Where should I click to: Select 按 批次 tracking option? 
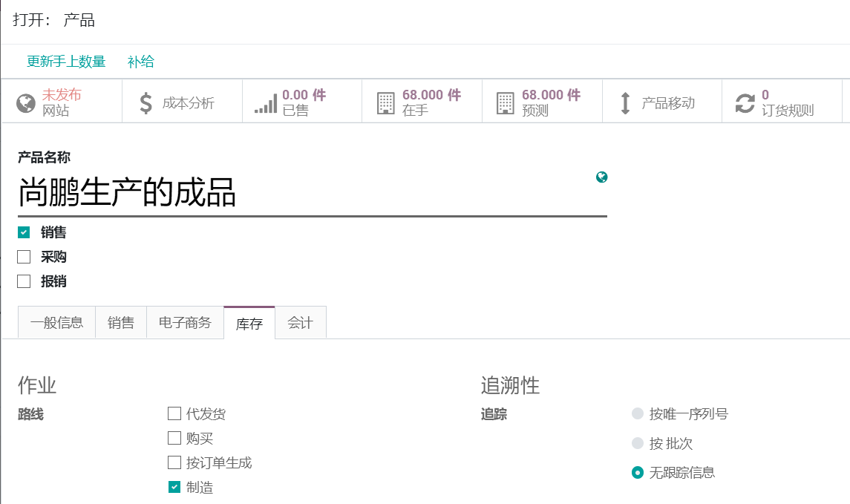(x=638, y=443)
